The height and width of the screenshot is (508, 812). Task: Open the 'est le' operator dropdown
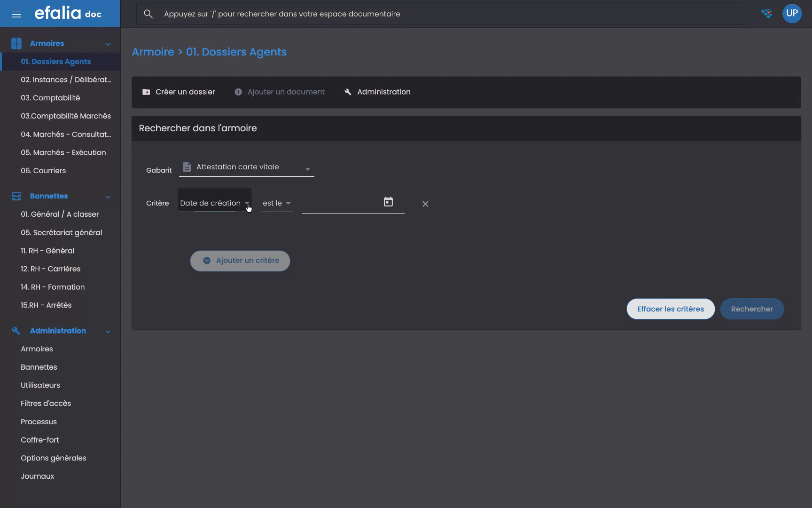tap(277, 203)
